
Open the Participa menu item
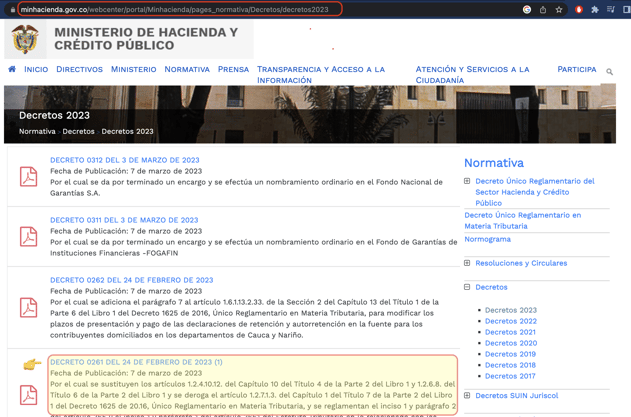pos(577,69)
